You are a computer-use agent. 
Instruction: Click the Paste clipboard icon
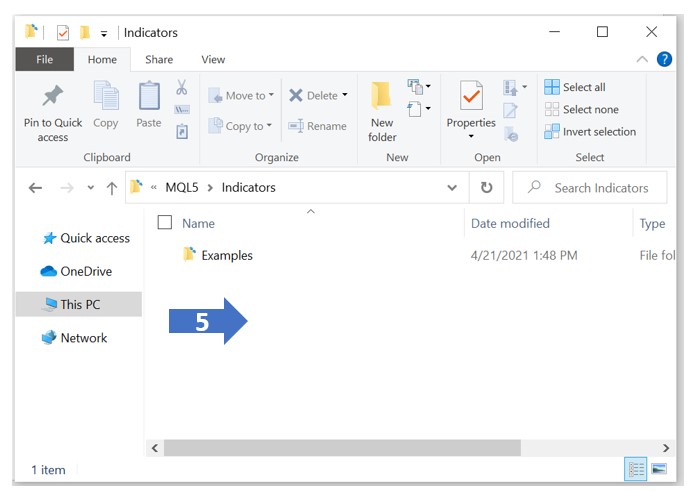click(x=148, y=98)
